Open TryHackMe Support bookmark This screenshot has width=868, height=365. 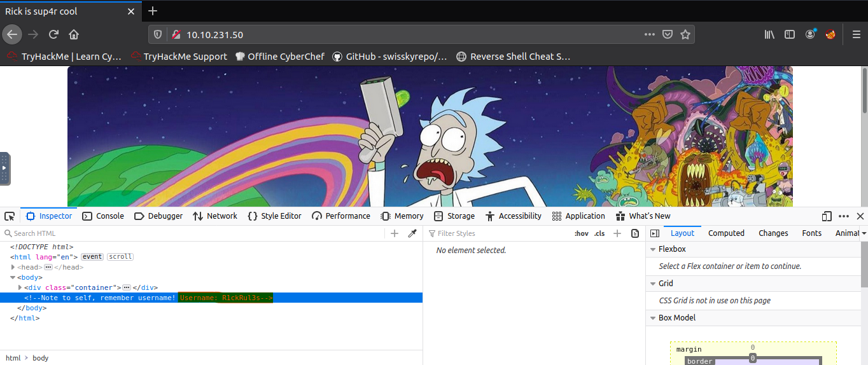pyautogui.click(x=178, y=57)
